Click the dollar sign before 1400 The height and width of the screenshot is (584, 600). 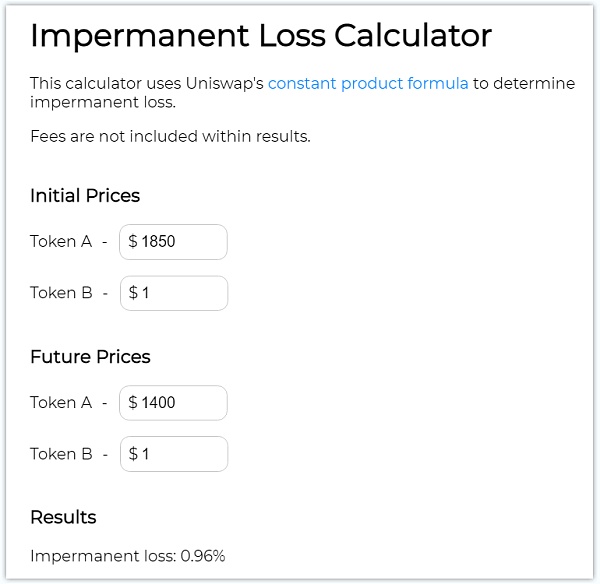[133, 403]
